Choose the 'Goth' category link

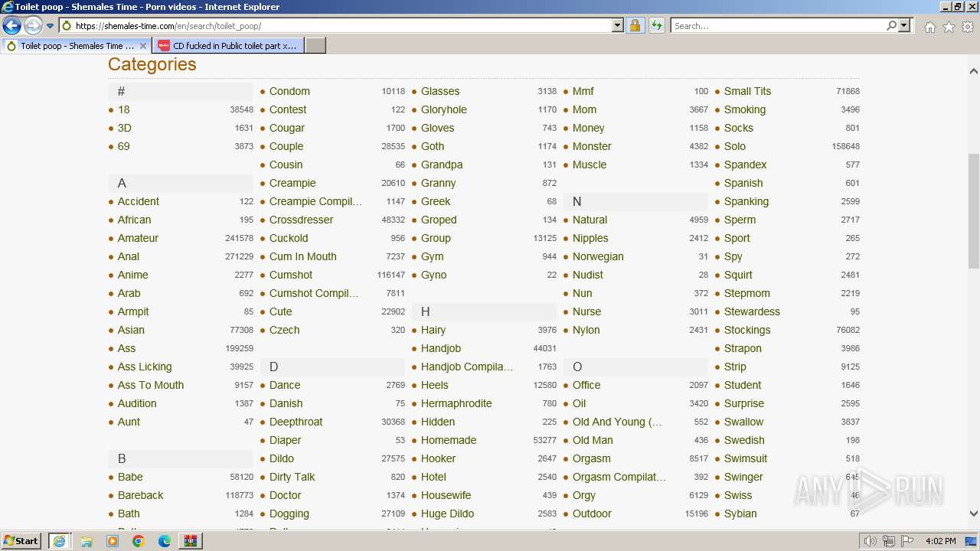coord(433,146)
